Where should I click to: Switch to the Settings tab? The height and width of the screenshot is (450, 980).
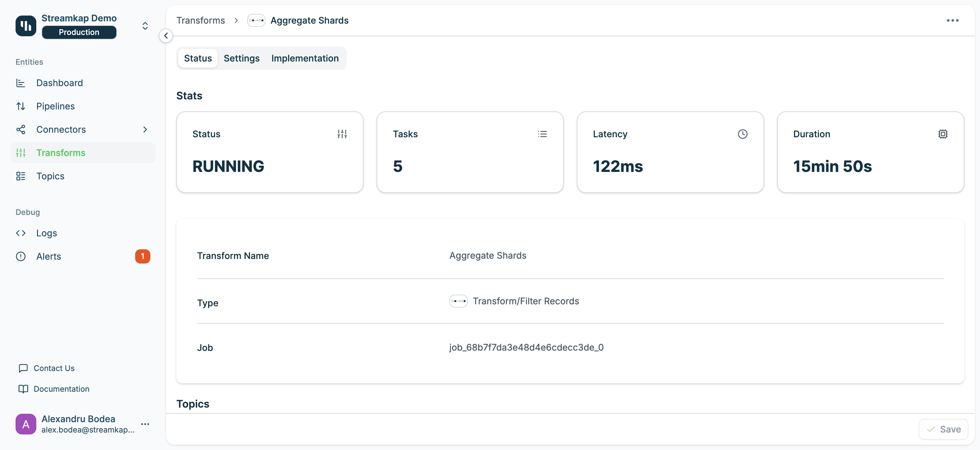pyautogui.click(x=241, y=58)
